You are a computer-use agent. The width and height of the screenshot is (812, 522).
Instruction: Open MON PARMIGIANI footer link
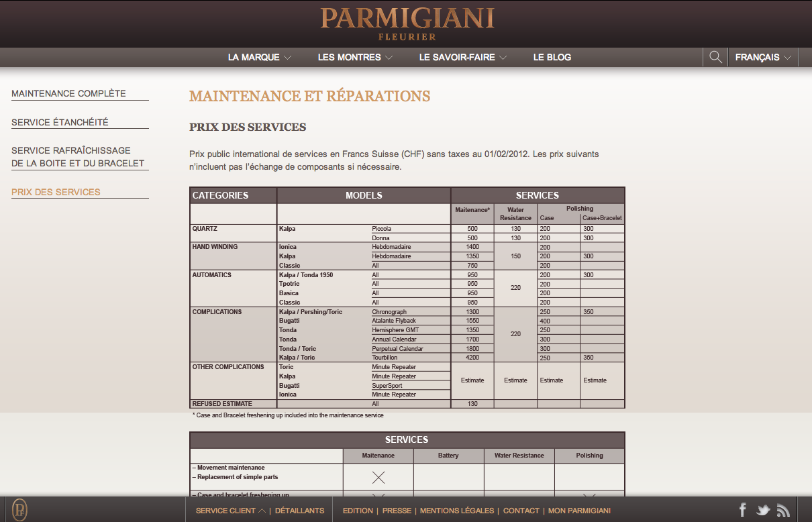580,511
